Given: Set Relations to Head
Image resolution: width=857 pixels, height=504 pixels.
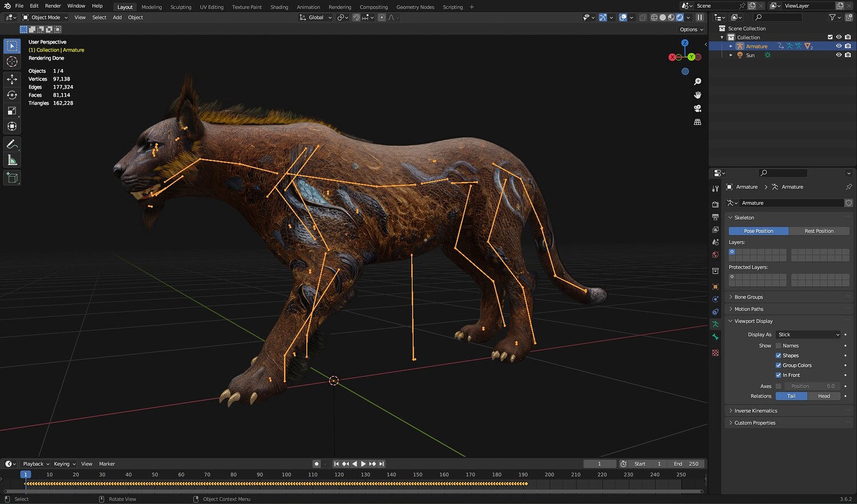Looking at the screenshot, I should 824,396.
